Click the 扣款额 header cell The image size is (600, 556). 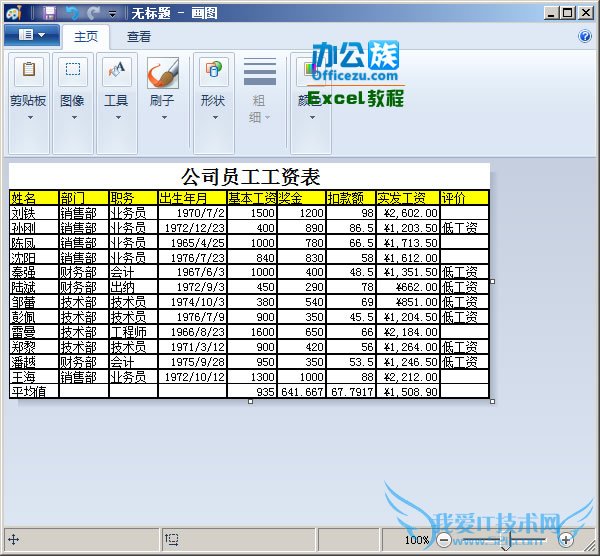pos(351,198)
